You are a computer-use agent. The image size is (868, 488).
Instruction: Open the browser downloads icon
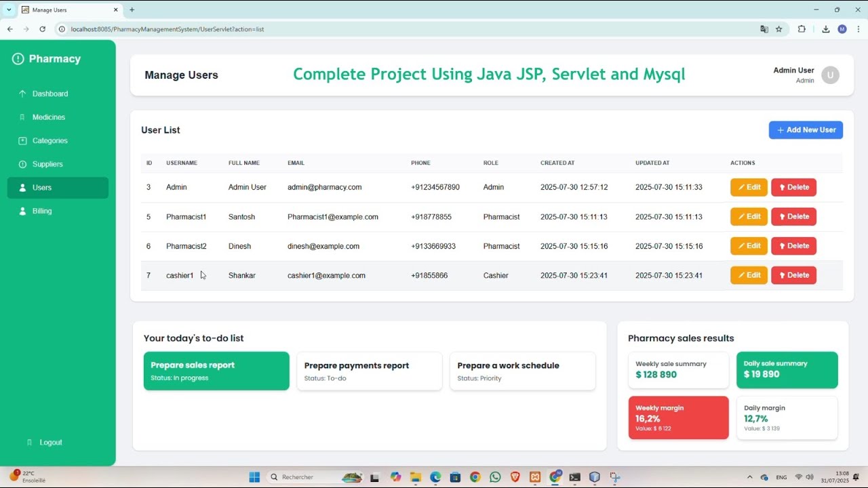point(825,29)
